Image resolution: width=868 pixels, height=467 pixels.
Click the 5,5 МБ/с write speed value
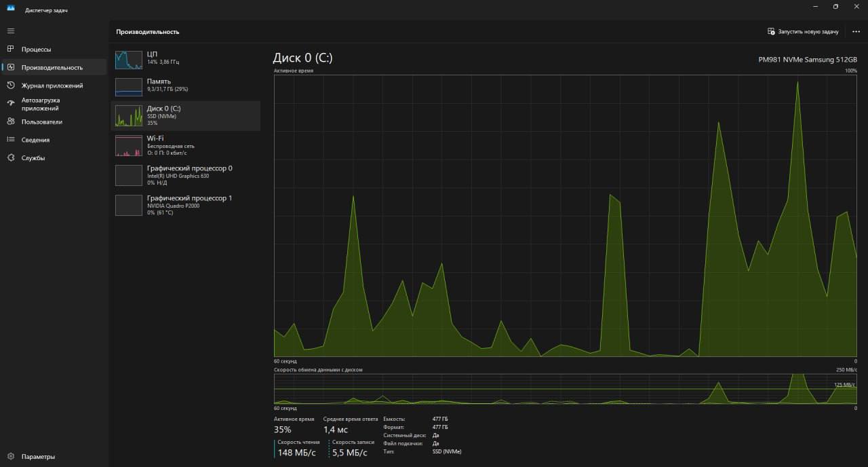pos(349,453)
